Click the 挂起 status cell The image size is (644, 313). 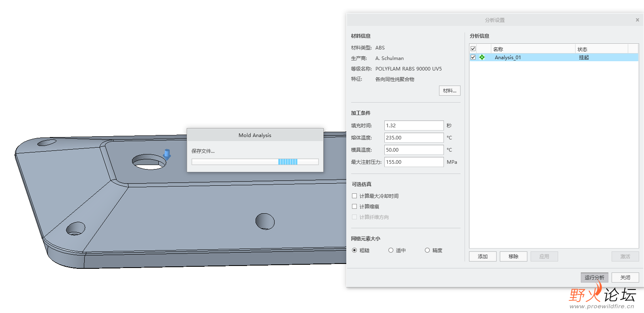click(x=584, y=57)
